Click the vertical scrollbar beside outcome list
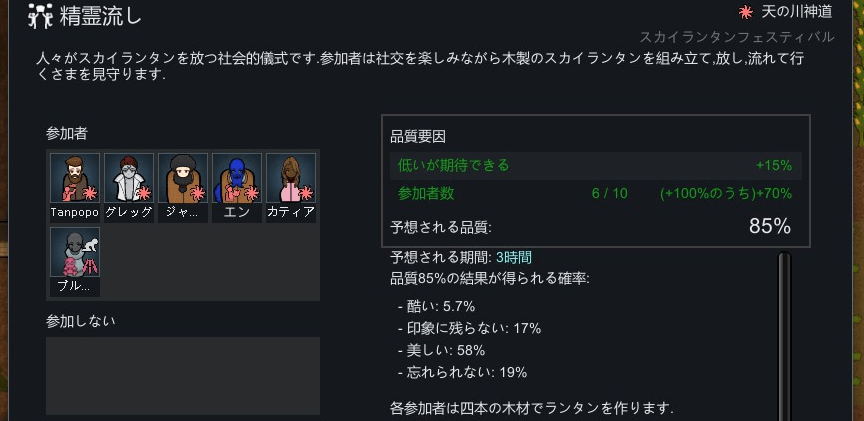Screen dimensions: 864x421 [784, 336]
